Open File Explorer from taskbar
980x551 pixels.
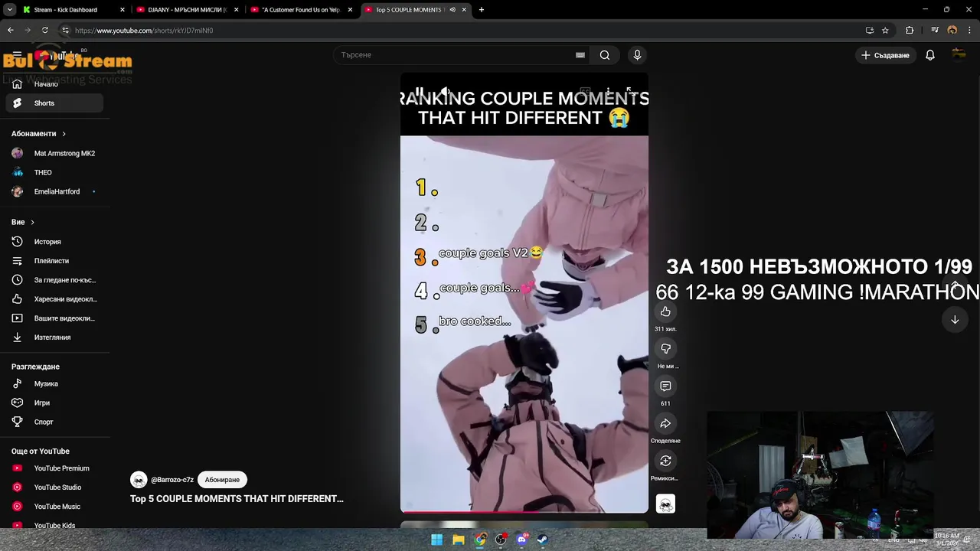458,540
